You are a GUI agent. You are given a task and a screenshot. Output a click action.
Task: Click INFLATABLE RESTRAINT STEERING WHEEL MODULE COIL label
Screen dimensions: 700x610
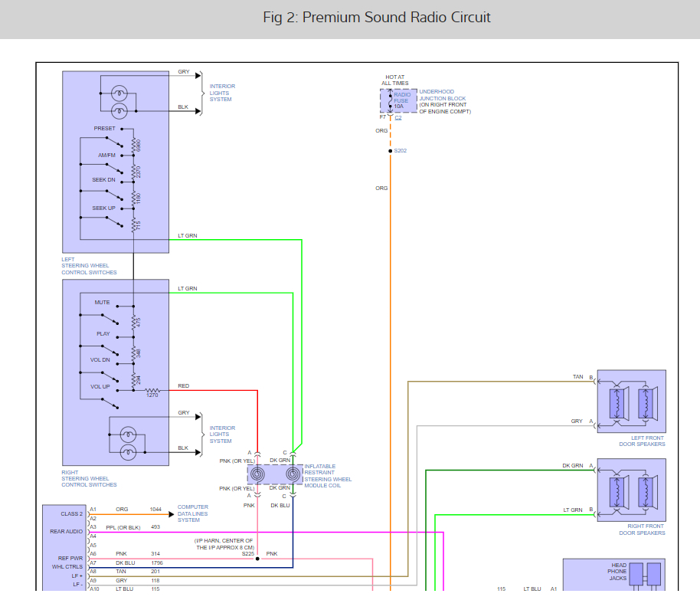328,476
